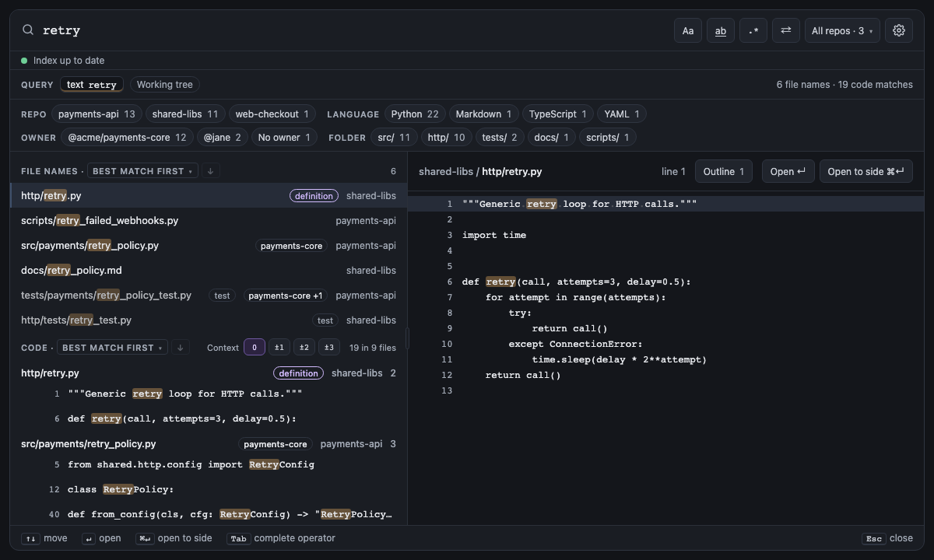Filter by YAML language

(x=622, y=114)
